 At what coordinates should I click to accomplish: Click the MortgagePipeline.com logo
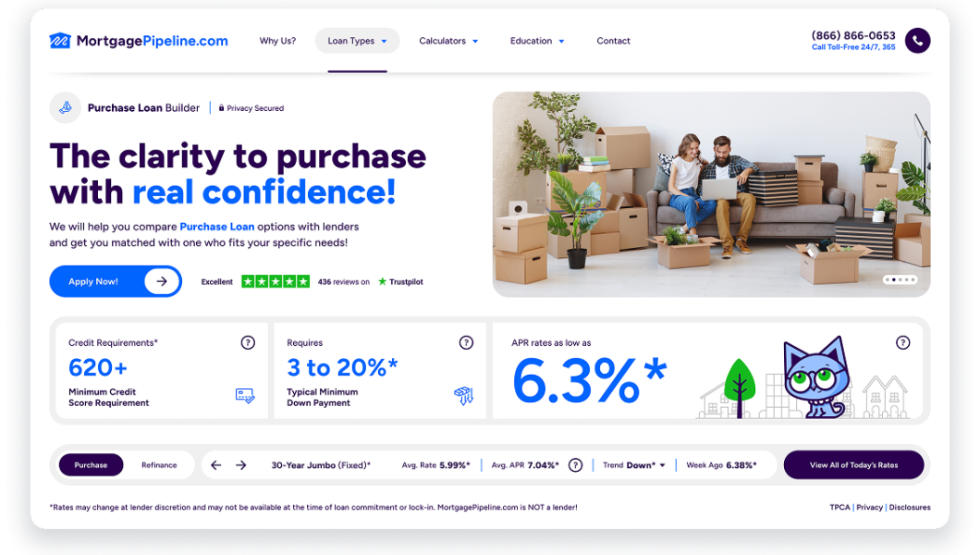coord(139,41)
